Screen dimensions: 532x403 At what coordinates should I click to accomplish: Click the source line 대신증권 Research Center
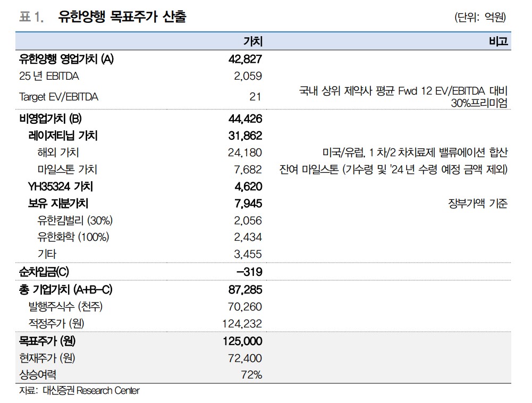pyautogui.click(x=91, y=391)
